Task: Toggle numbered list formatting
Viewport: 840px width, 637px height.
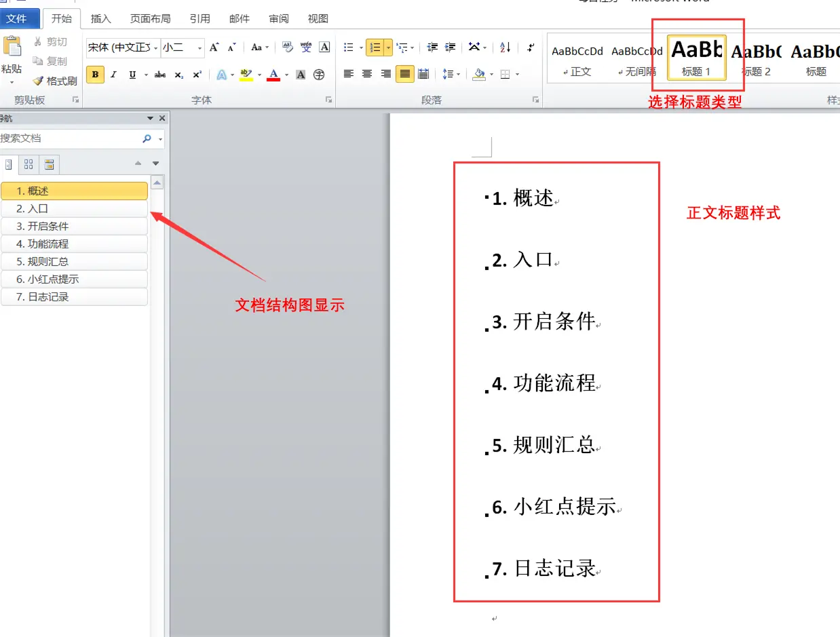Action: pyautogui.click(x=375, y=47)
